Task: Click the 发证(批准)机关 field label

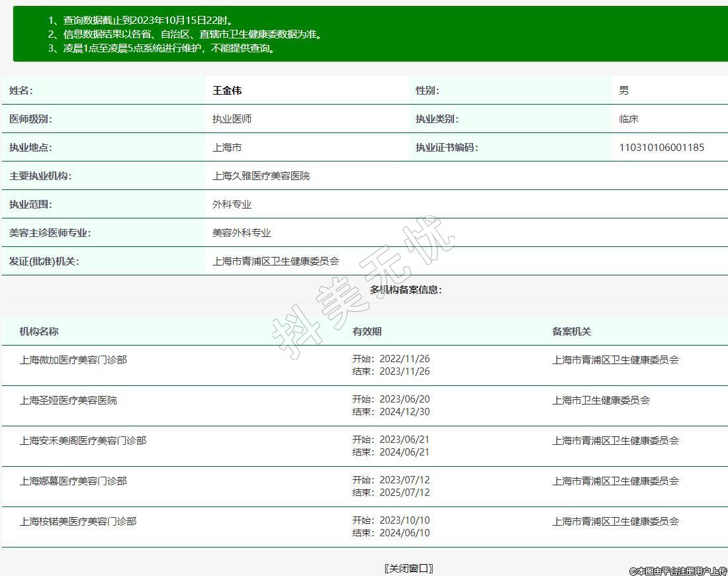Action: [x=44, y=262]
